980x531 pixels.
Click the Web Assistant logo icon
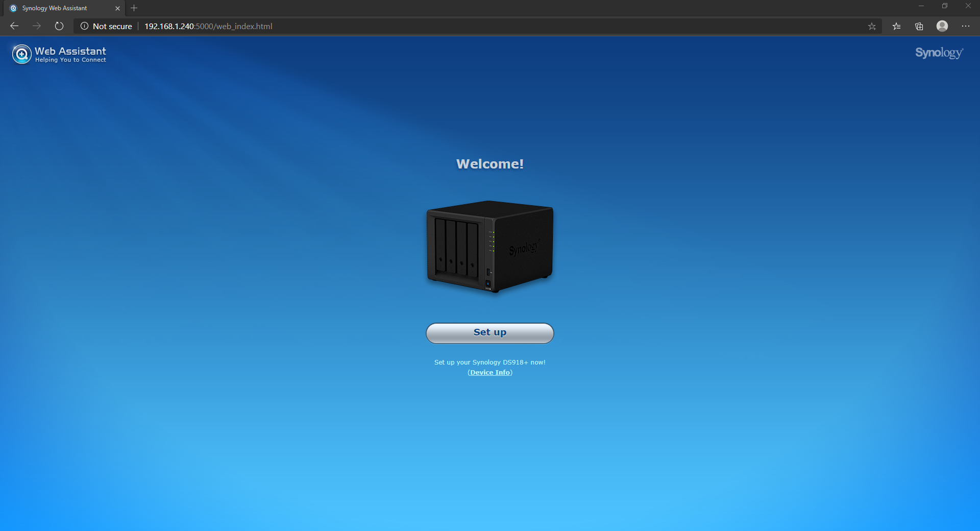point(21,54)
